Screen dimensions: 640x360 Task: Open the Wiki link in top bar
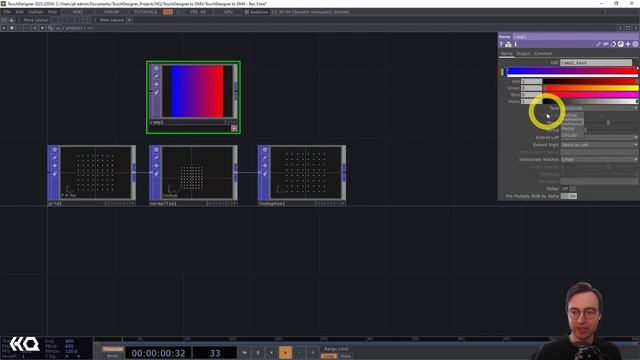[x=78, y=12]
